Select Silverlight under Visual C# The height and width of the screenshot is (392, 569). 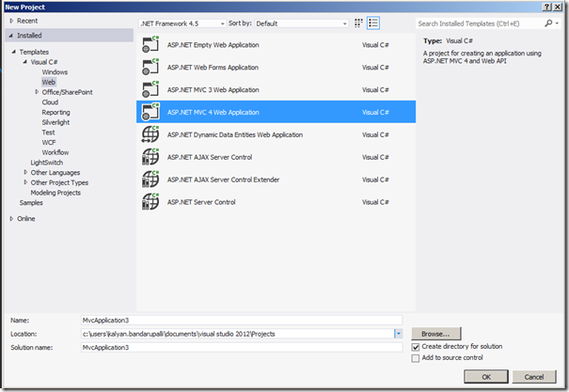coord(55,122)
